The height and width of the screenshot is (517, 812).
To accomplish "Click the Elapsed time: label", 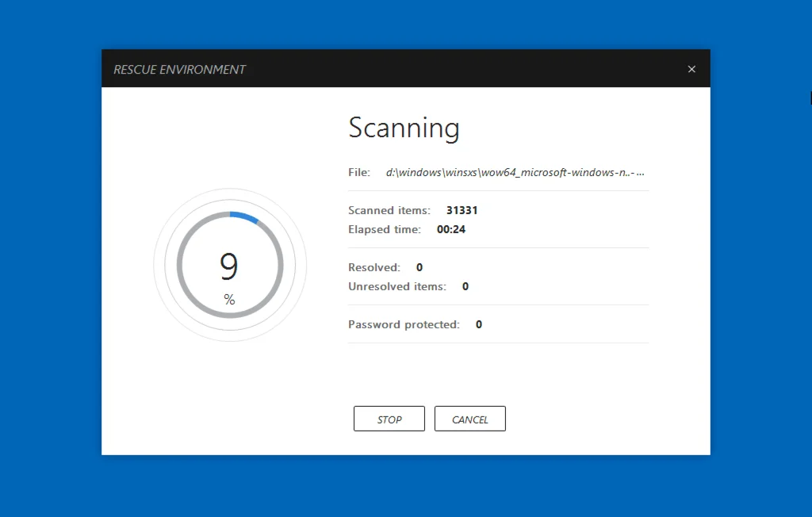I will click(x=385, y=229).
